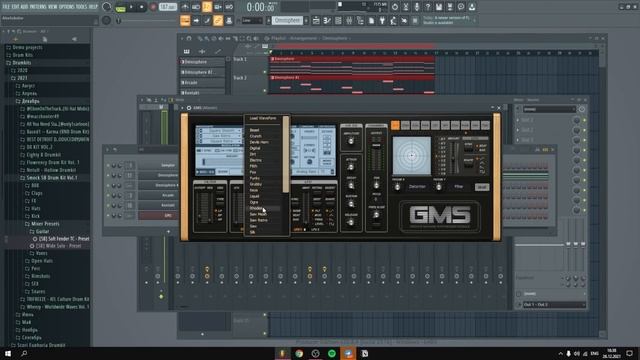Open Windows search from taskbar
The width and height of the screenshot is (640, 360).
tap(24, 353)
